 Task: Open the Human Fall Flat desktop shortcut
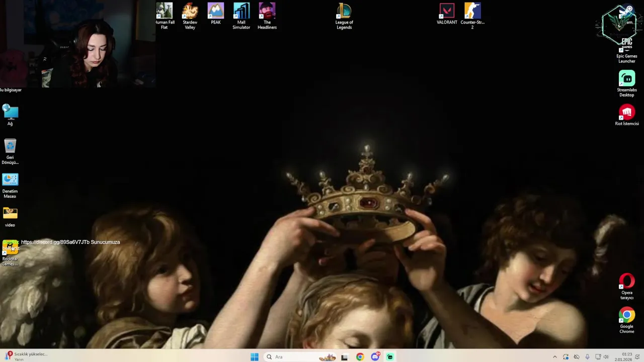click(x=165, y=16)
